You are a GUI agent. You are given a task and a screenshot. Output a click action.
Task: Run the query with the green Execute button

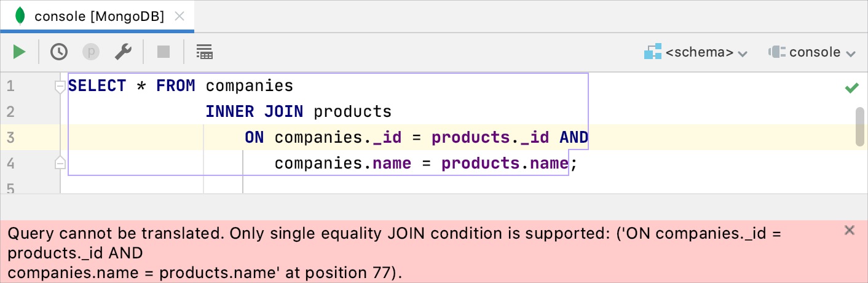tap(20, 52)
